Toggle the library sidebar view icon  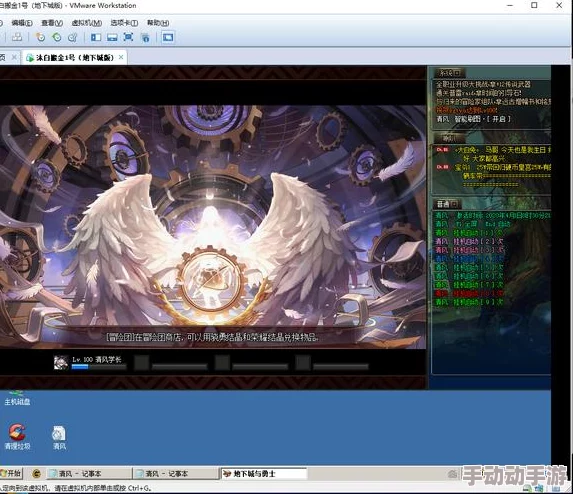coord(96,37)
